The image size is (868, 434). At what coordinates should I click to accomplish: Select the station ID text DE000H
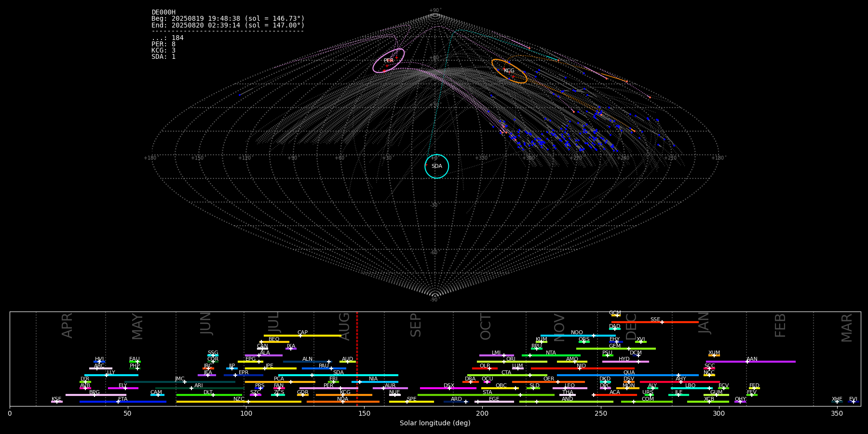click(x=163, y=13)
